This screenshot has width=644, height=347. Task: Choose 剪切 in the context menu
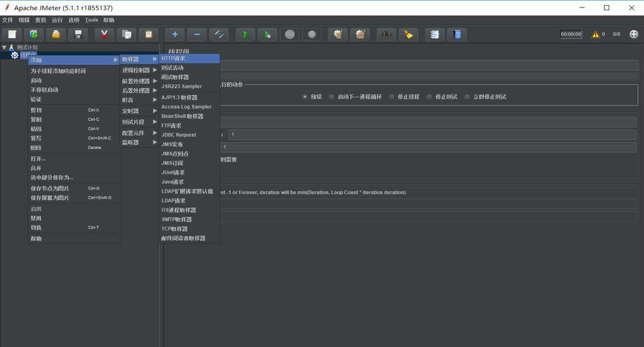[74, 110]
